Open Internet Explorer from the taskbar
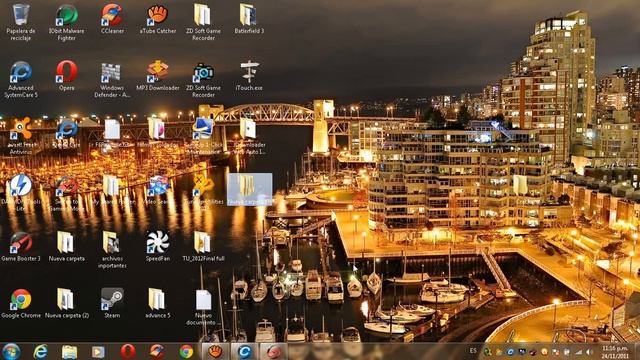Image resolution: width=640 pixels, height=360 pixels. tap(40, 351)
